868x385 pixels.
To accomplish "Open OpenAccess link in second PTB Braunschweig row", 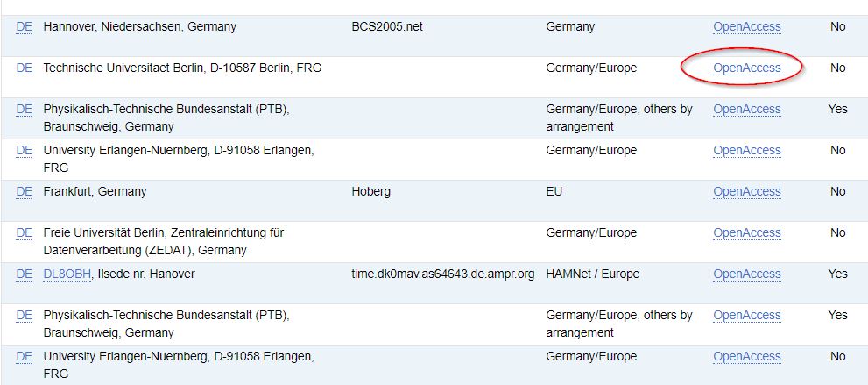I will click(x=747, y=315).
